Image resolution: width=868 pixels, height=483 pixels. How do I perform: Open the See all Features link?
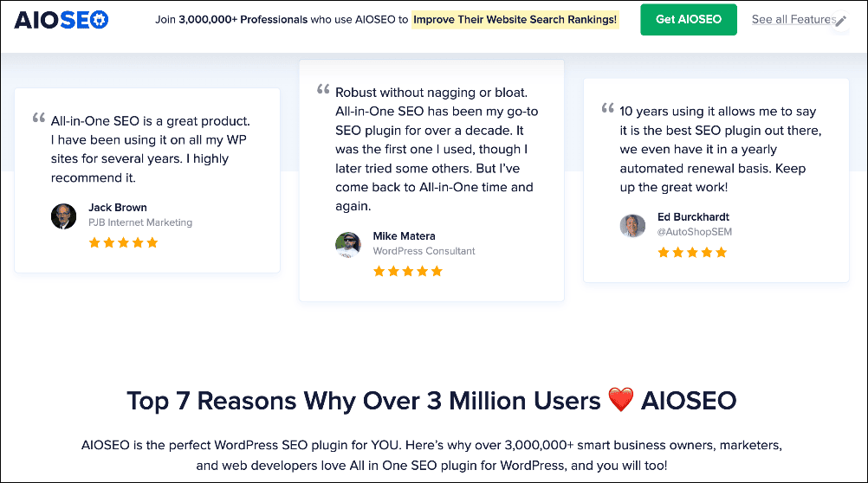[x=794, y=19]
